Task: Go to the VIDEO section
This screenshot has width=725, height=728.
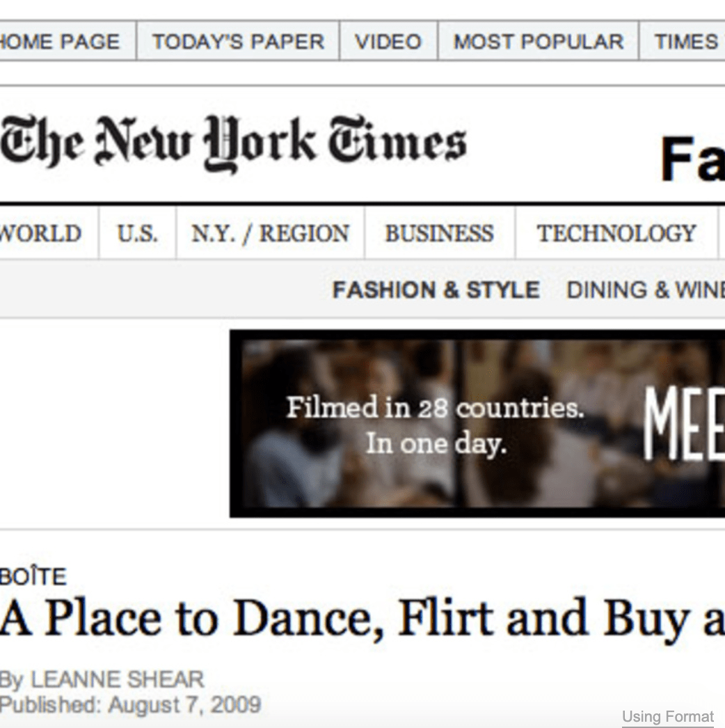Action: (x=388, y=42)
